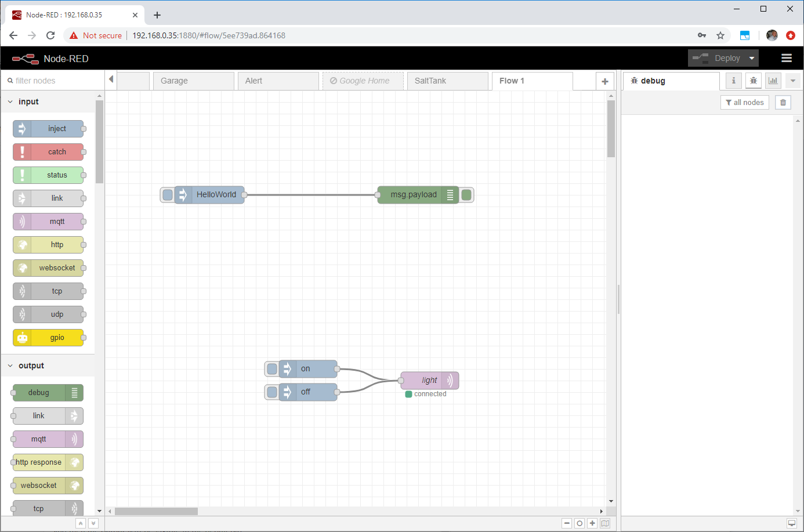The width and height of the screenshot is (804, 532).
Task: Open the Node-RED hamburger main menu
Action: pos(787,58)
